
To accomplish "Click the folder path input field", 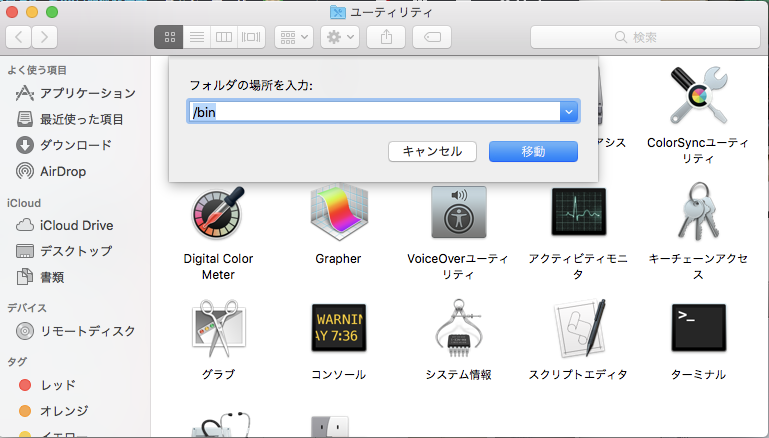I will 374,112.
